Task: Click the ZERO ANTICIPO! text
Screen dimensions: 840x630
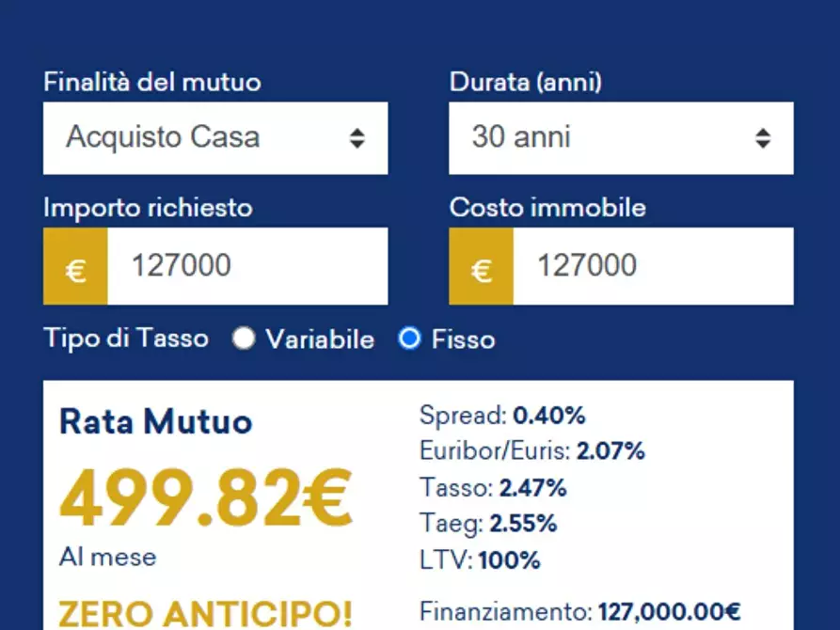Action: tap(204, 613)
